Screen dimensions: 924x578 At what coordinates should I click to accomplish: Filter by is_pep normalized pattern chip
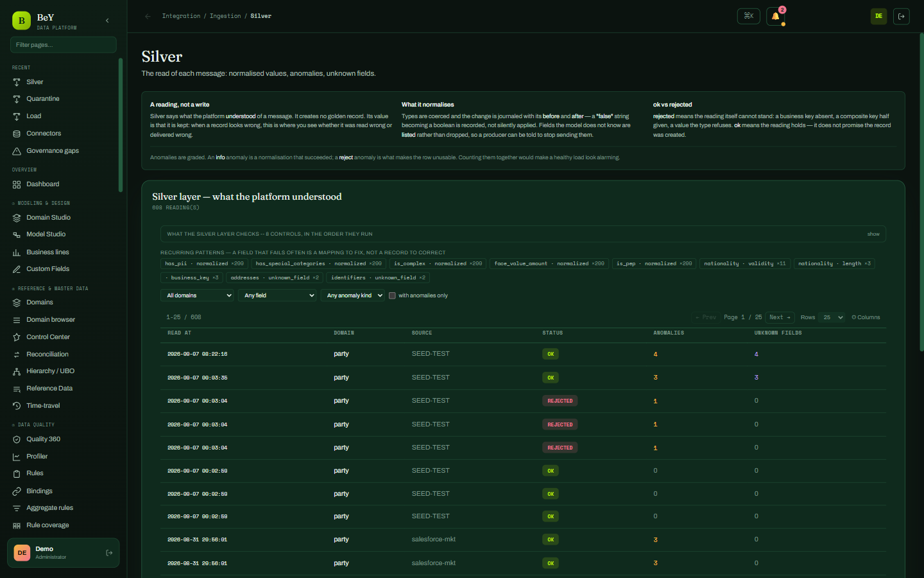pyautogui.click(x=654, y=263)
